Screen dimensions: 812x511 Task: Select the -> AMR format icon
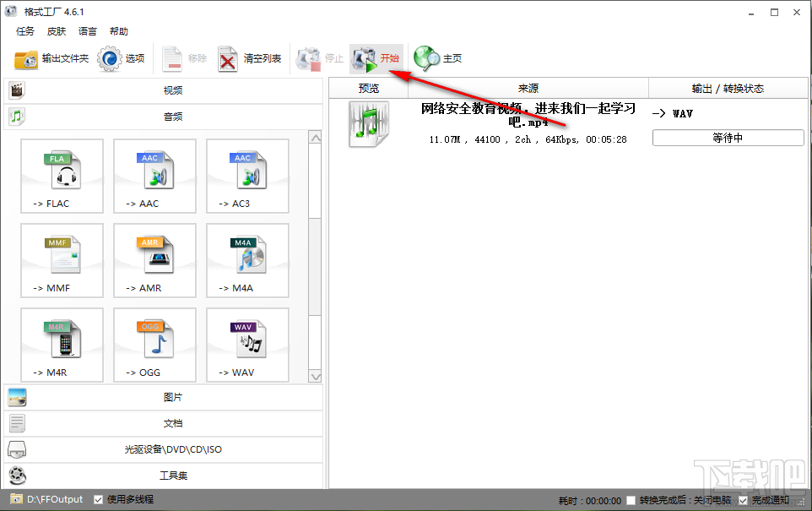pyautogui.click(x=154, y=261)
